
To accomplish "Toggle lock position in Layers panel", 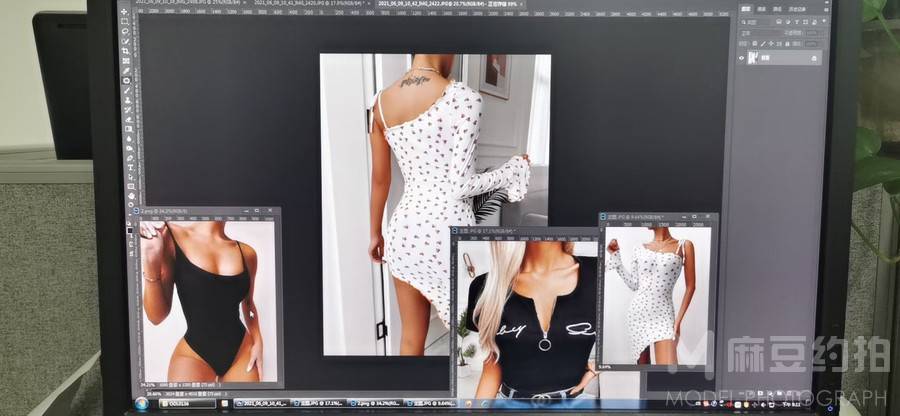I will pyautogui.click(x=771, y=44).
